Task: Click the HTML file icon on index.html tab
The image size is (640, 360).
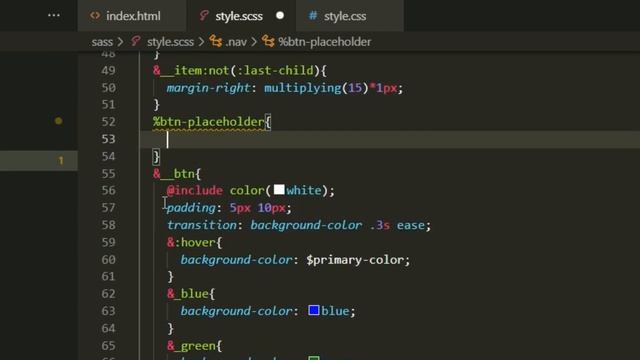Action: click(x=95, y=16)
